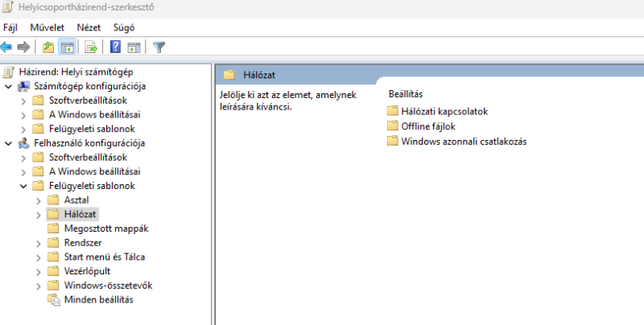The image size is (644, 325).
Task: Collapse Számítógép konfigurációja node
Action: [x=8, y=87]
